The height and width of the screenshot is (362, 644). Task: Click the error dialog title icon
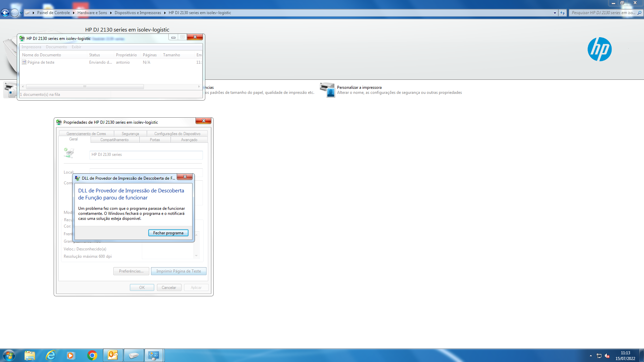pyautogui.click(x=77, y=178)
